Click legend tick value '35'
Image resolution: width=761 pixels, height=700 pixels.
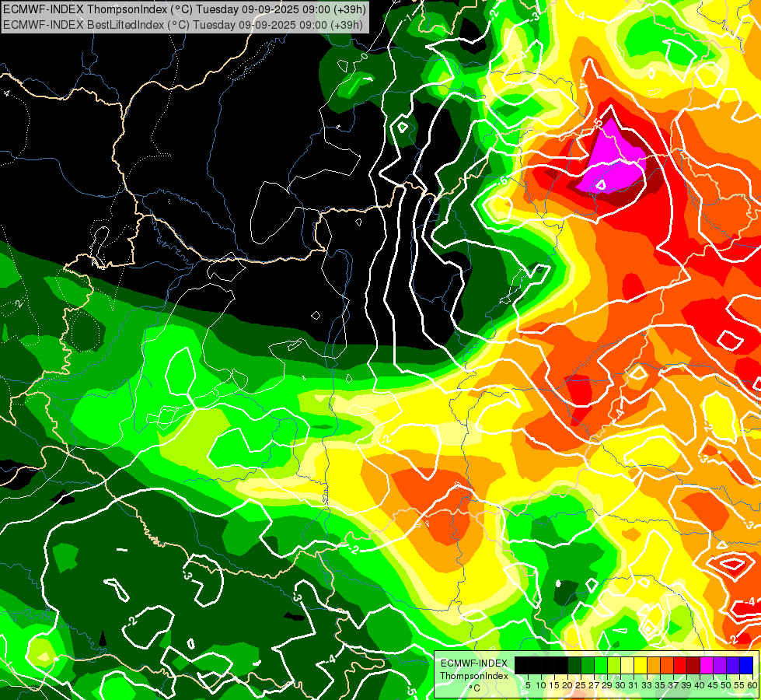click(660, 685)
